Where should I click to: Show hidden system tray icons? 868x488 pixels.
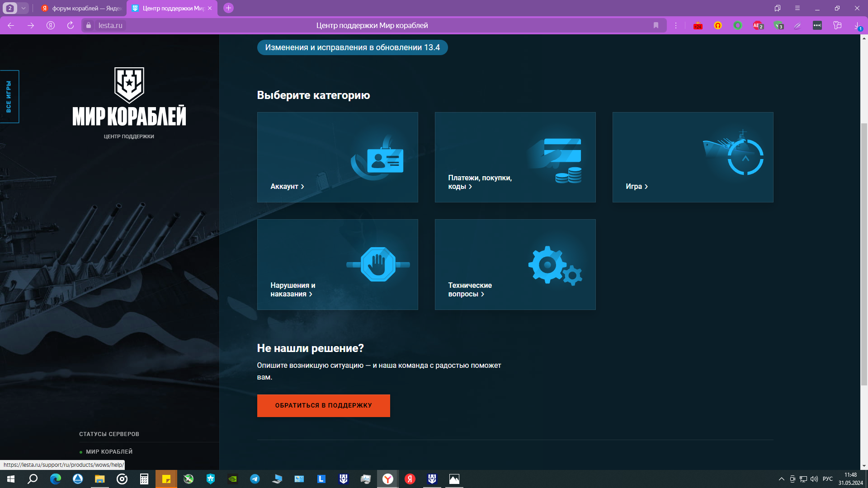(x=781, y=479)
